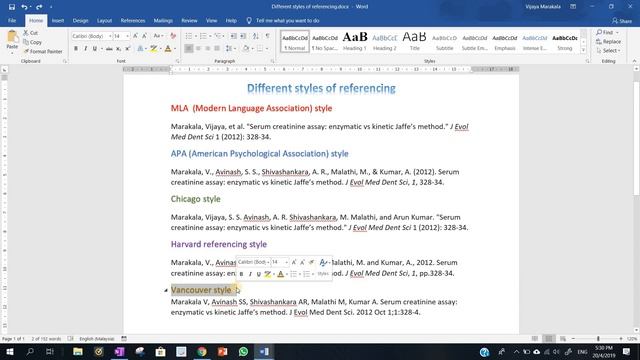Collapse the Vancouver style heading triangle
This screenshot has width=640, height=360.
click(166, 290)
